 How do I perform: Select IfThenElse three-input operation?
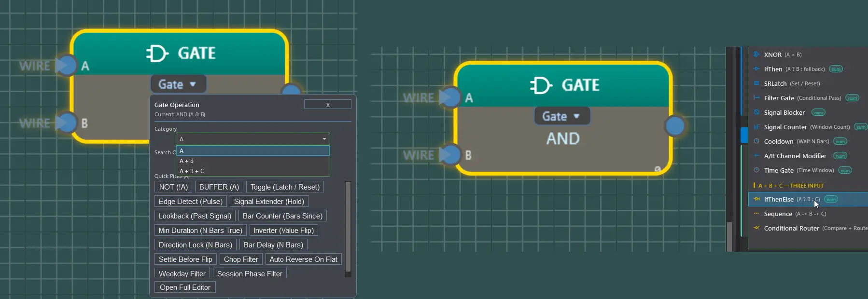point(808,199)
